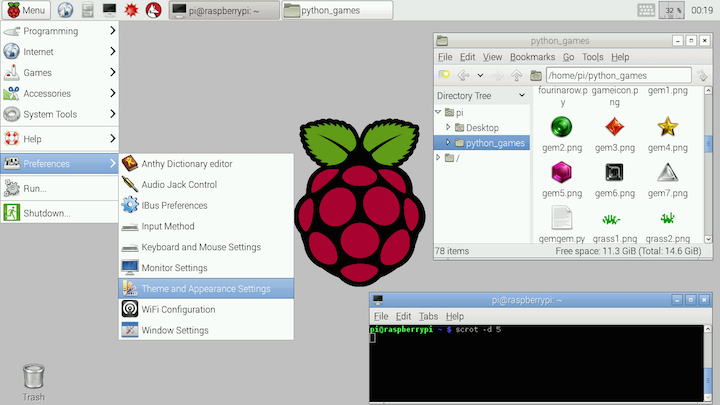Click the 00:19 clock in taskbar

coord(702,10)
